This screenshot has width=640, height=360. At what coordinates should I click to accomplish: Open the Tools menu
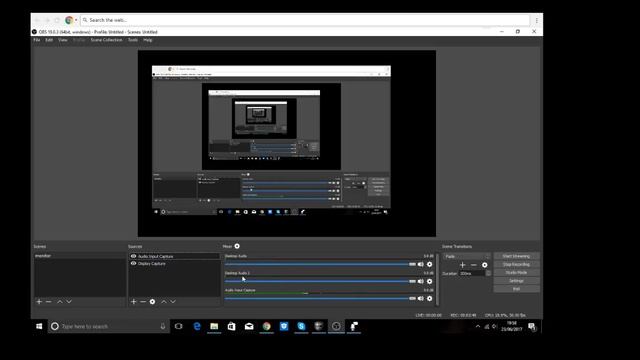click(133, 40)
